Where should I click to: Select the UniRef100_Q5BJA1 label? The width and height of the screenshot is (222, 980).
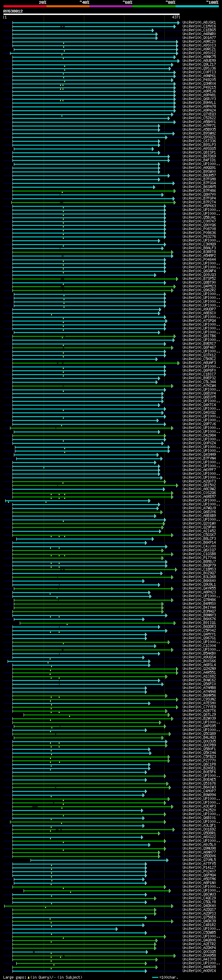coord(199,217)
